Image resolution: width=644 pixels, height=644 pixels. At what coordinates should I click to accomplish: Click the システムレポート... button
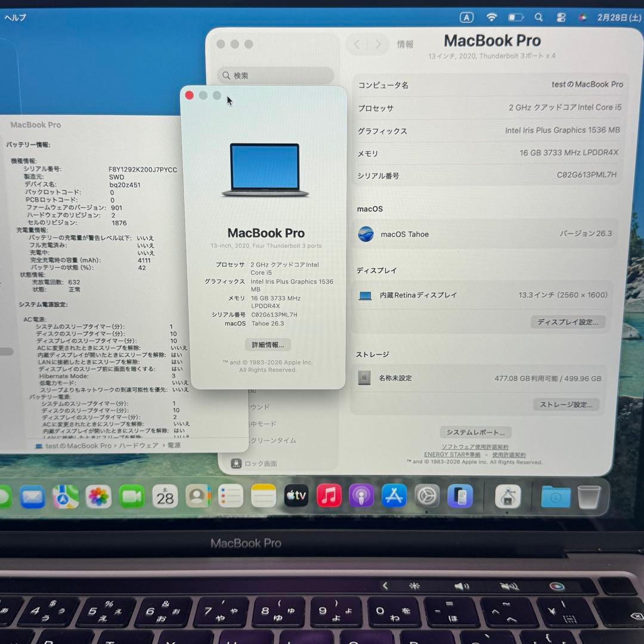pyautogui.click(x=475, y=432)
